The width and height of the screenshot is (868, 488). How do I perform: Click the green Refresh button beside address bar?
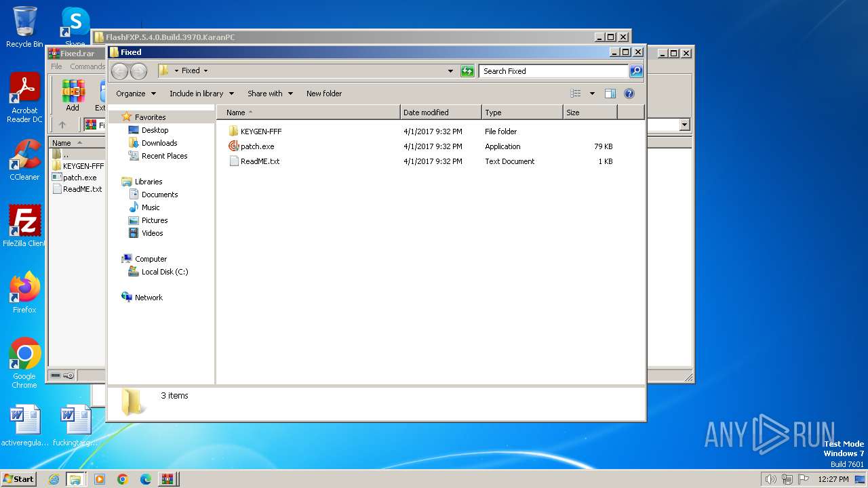[467, 70]
